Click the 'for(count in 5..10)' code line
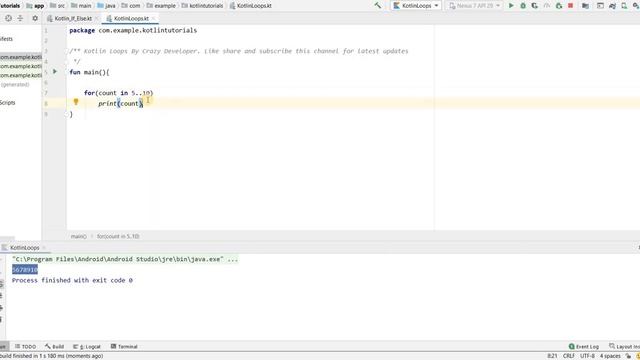This screenshot has width=640, height=360. (118, 93)
